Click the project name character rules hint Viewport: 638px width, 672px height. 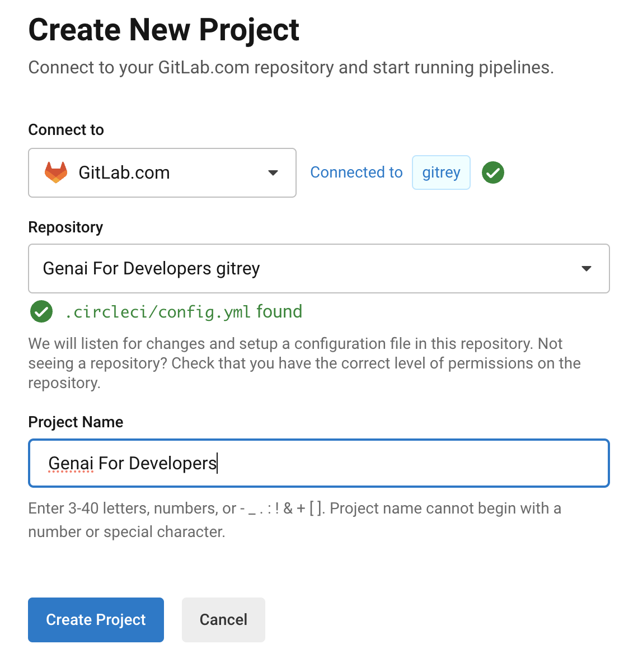(294, 520)
